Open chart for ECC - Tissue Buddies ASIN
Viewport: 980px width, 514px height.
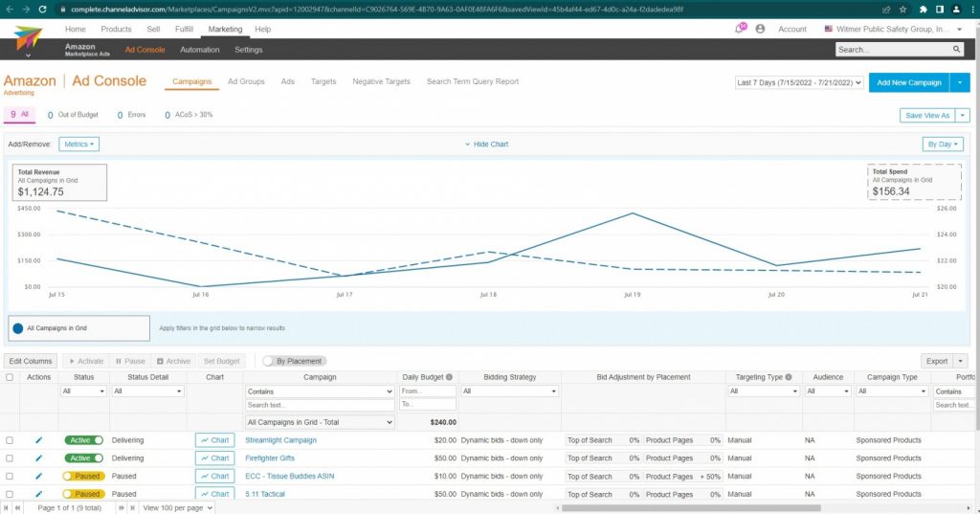point(215,476)
